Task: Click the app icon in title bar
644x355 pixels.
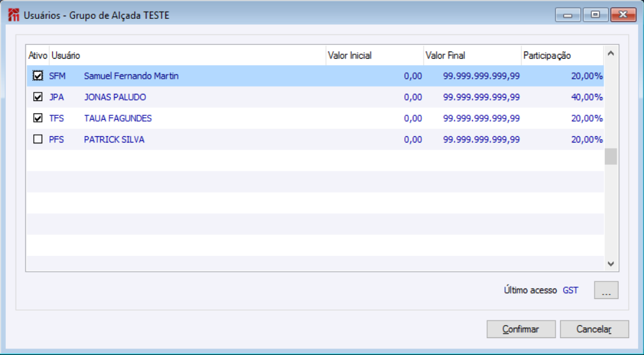Action: pyautogui.click(x=14, y=15)
